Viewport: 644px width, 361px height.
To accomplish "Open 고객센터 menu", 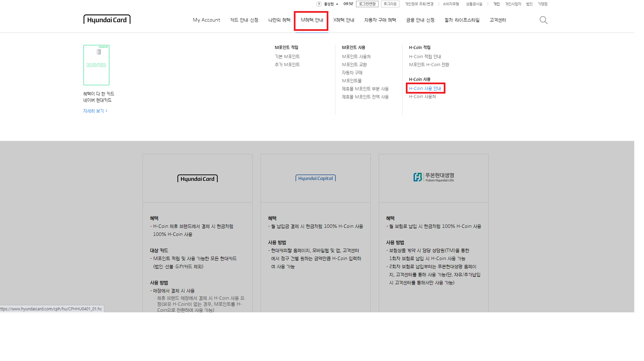I will [498, 20].
